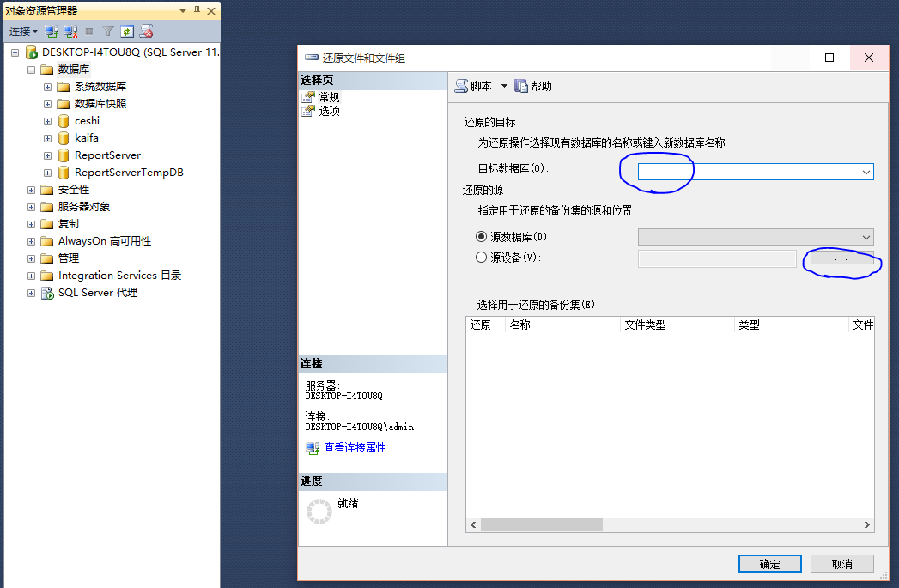
Task: Click the 安全性 folder icon
Action: 47,191
